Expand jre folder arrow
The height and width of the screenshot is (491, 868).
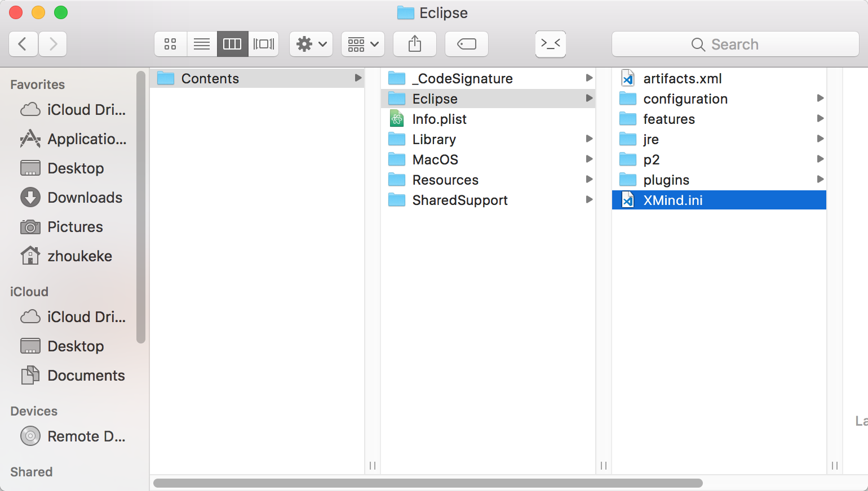click(x=820, y=139)
